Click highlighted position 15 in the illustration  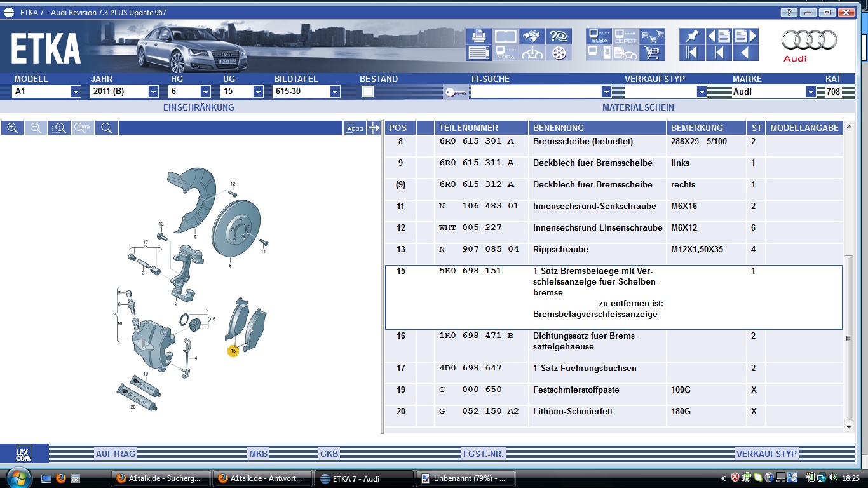(233, 351)
